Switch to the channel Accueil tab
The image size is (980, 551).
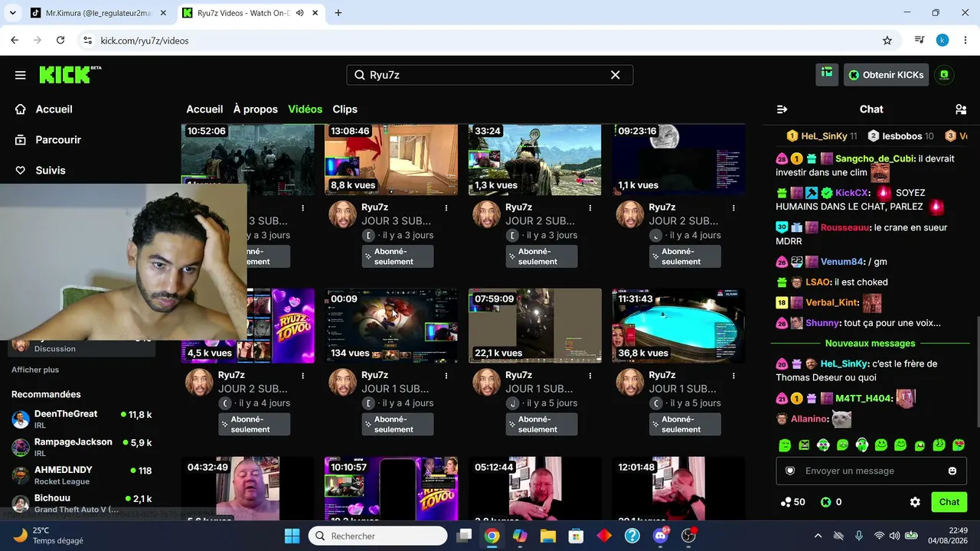click(204, 109)
